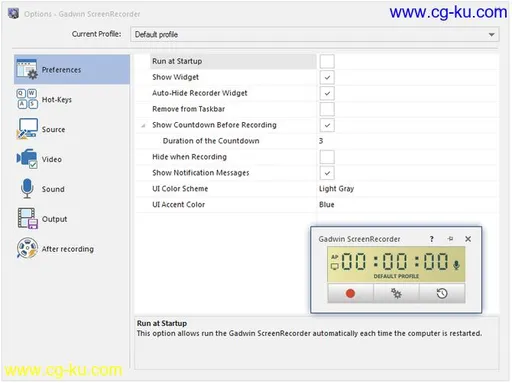
Task: Collapse the Show Countdown Before Recording expander
Action: click(x=143, y=126)
